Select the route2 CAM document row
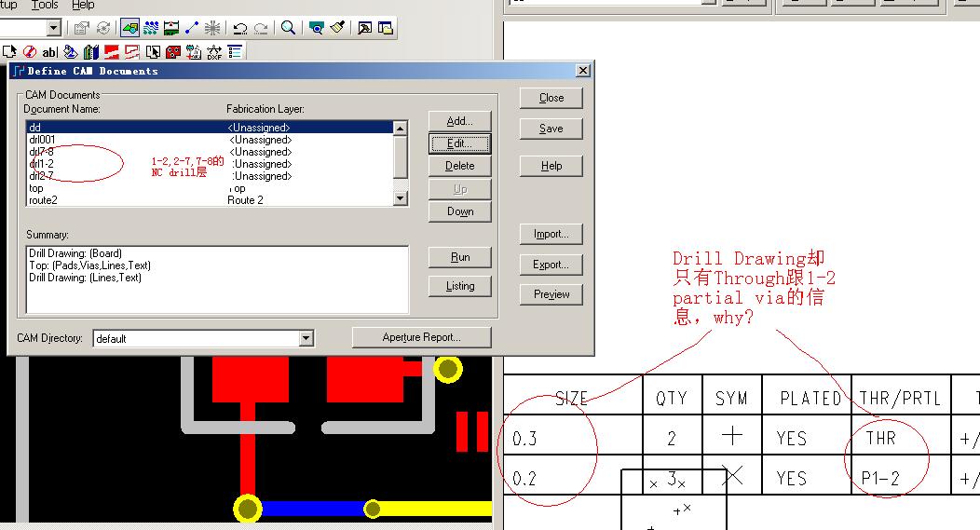Image resolution: width=980 pixels, height=530 pixels. 210,200
